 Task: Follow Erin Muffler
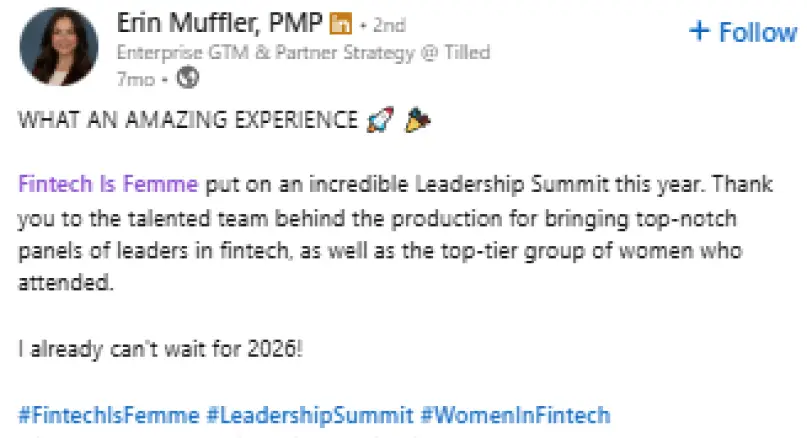point(742,32)
